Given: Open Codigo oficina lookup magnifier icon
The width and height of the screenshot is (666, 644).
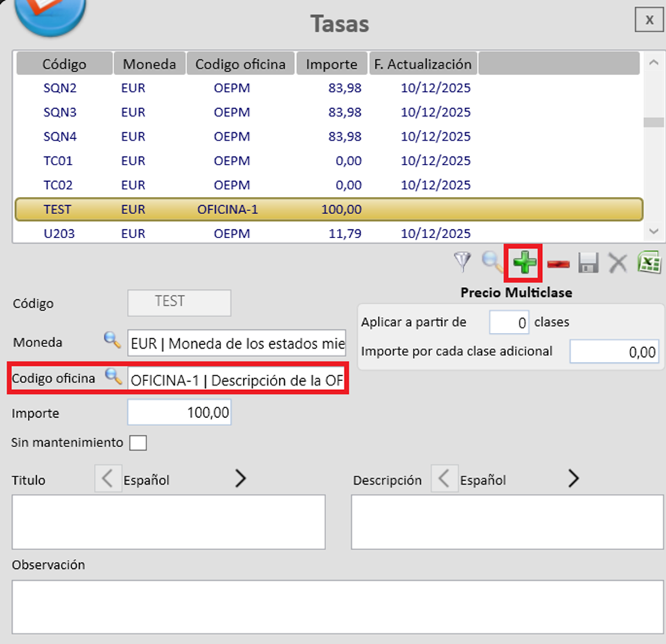Looking at the screenshot, I should (x=114, y=377).
